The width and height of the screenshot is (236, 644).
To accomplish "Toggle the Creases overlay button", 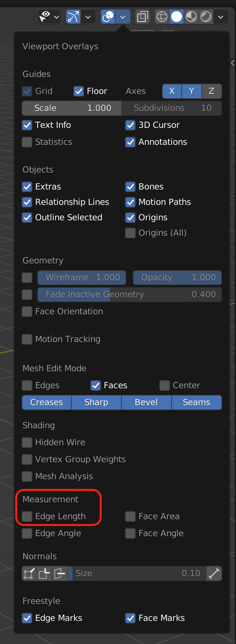I will point(47,402).
